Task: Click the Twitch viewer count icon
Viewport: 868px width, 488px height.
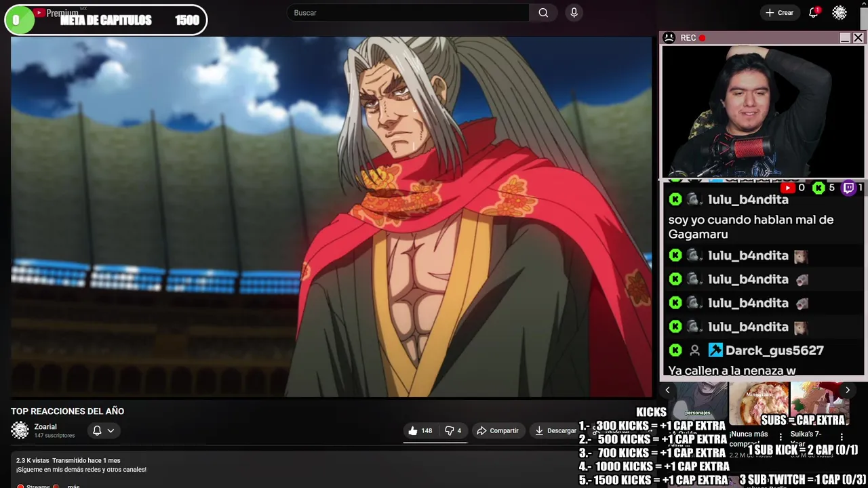Action: point(848,188)
